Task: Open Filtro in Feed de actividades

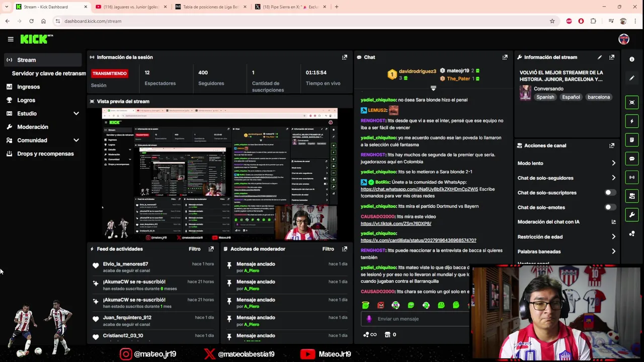Action: (x=195, y=249)
